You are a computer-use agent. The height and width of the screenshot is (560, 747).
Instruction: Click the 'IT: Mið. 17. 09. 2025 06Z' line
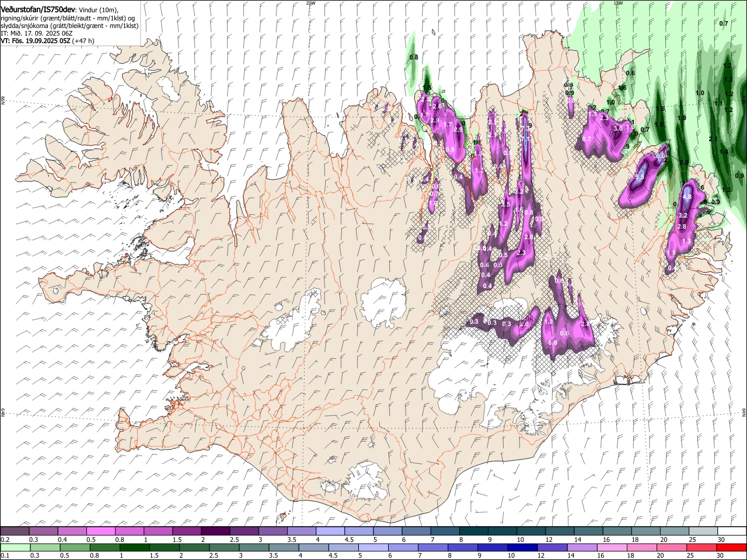37,33
